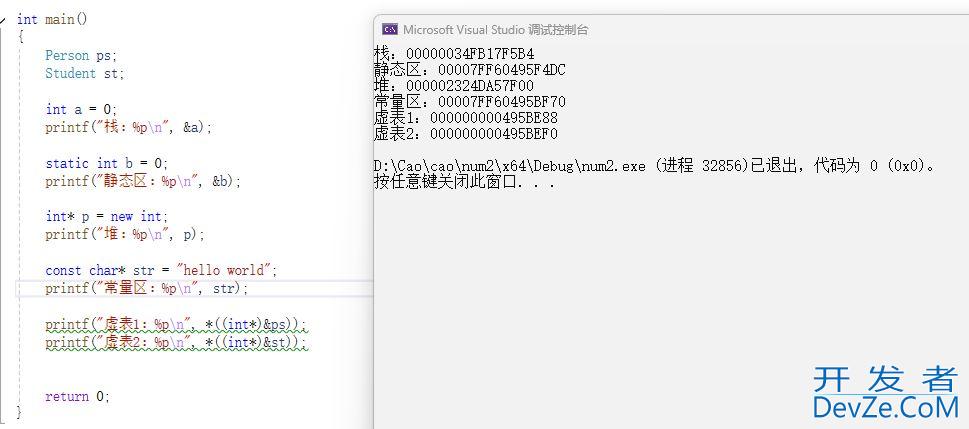Click the 'const char* str' declaration line
Screen dimensions: 969x429
(x=161, y=270)
